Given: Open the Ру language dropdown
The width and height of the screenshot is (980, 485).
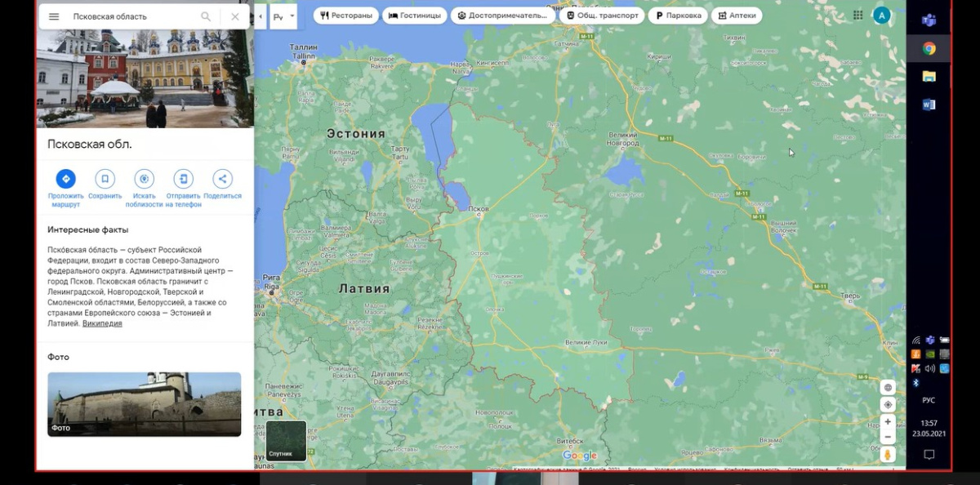Looking at the screenshot, I should pyautogui.click(x=283, y=16).
